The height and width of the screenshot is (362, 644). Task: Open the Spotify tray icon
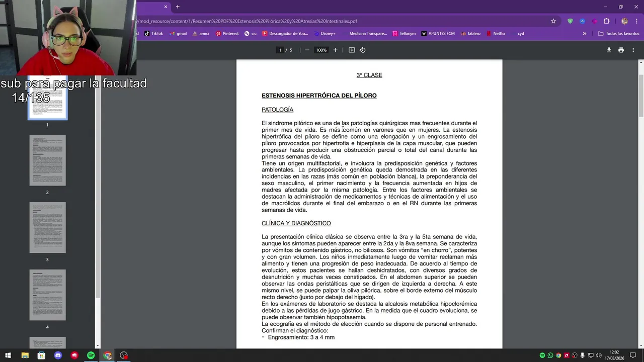(x=542, y=355)
